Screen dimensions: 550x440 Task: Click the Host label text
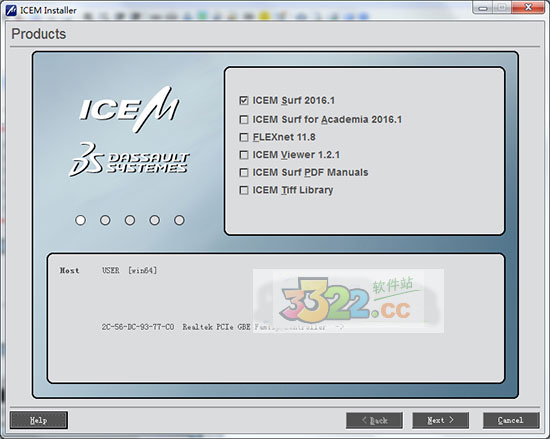(69, 271)
